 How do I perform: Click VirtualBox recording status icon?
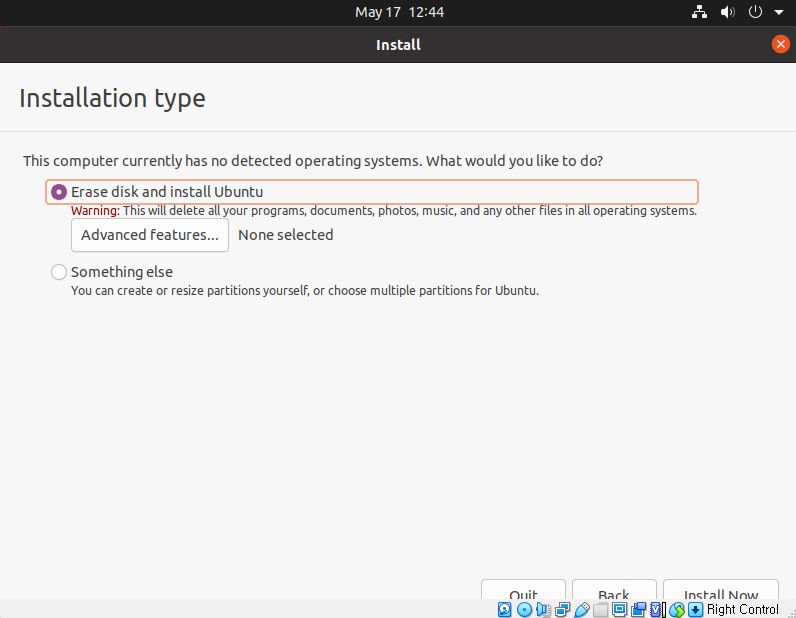point(638,609)
